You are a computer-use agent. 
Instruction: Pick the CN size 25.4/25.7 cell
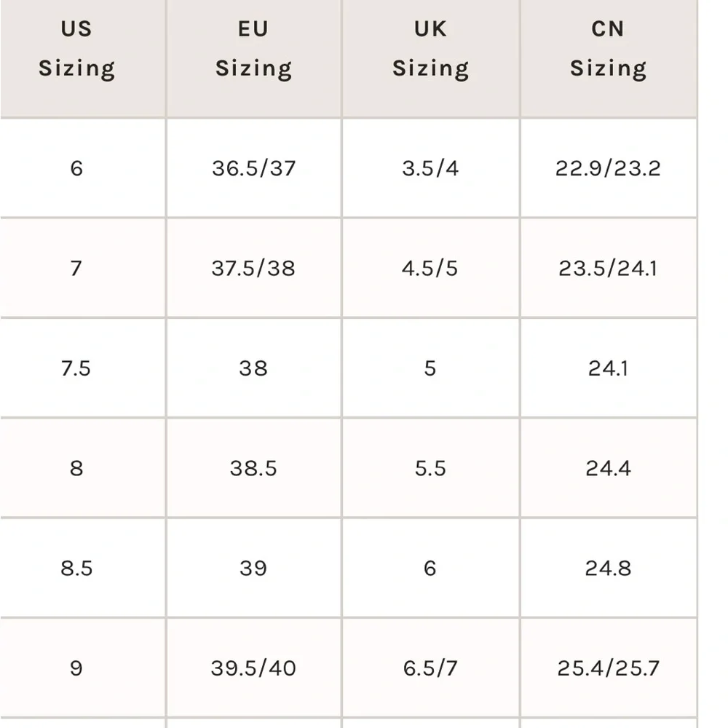[608, 668]
